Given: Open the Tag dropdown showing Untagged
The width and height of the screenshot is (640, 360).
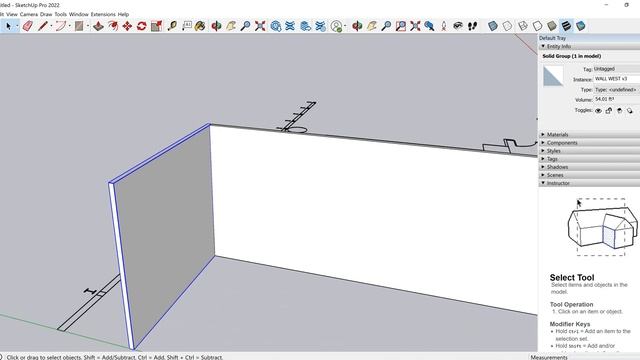Looking at the screenshot, I should point(616,69).
